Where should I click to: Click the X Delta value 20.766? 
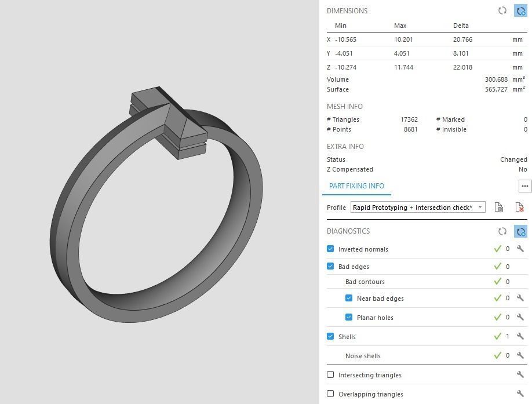[x=463, y=39]
